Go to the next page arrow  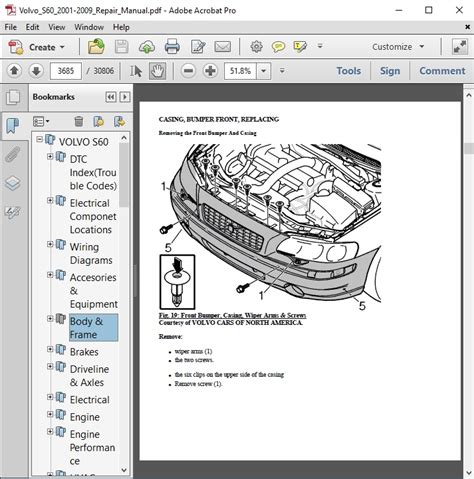click(36, 71)
